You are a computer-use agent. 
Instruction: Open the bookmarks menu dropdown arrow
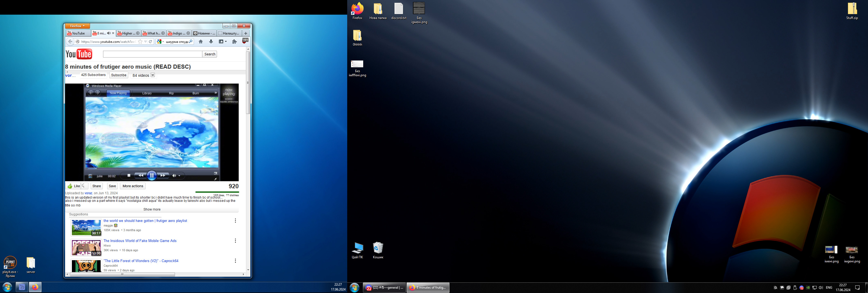226,42
